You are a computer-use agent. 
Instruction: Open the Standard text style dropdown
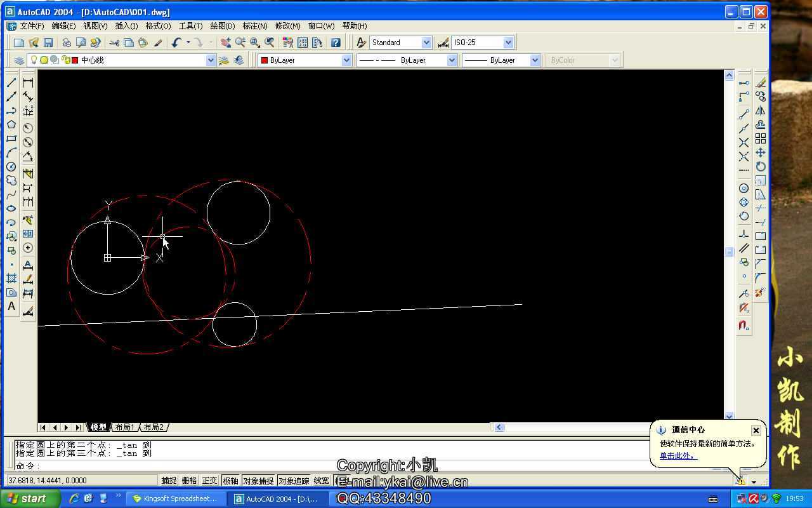(426, 43)
